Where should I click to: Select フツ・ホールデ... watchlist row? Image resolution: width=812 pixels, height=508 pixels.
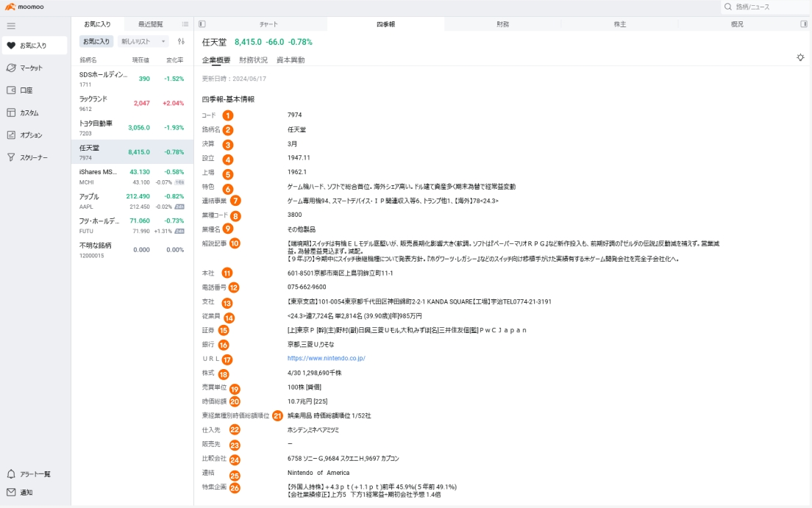click(132, 225)
